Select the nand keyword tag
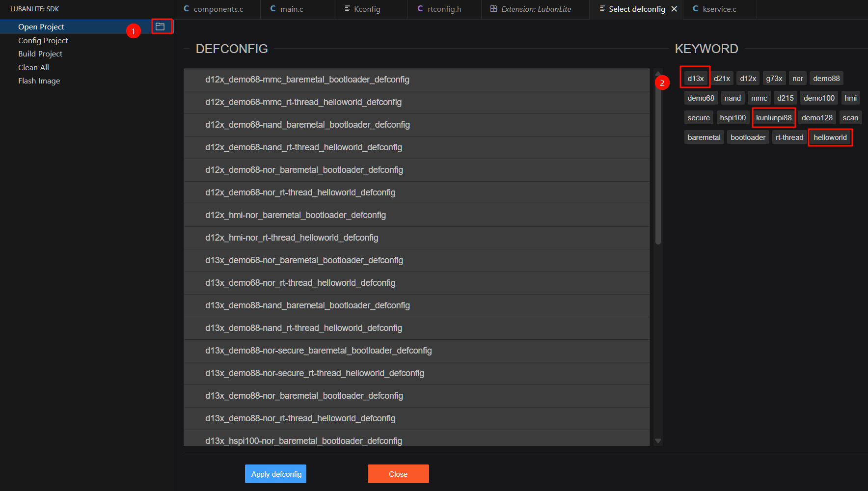This screenshot has height=491, width=868. coord(732,98)
